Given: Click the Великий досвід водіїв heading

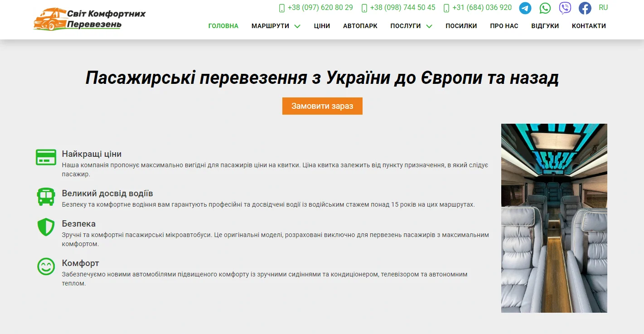Looking at the screenshot, I should click(107, 194).
